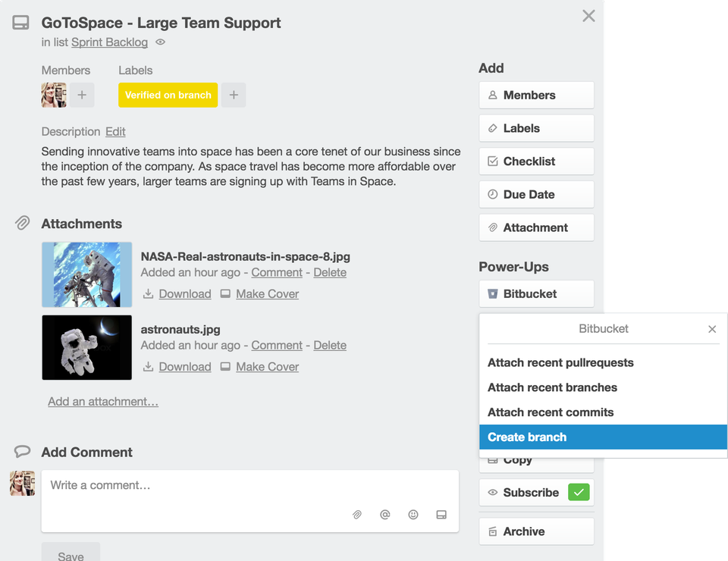Select Create branch menu item
This screenshot has height=561, width=728.
(603, 437)
